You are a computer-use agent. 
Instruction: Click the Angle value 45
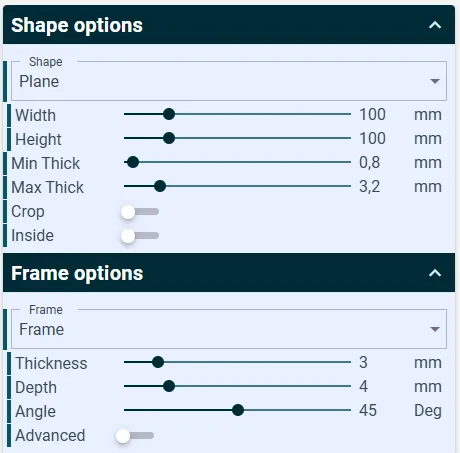[368, 410]
